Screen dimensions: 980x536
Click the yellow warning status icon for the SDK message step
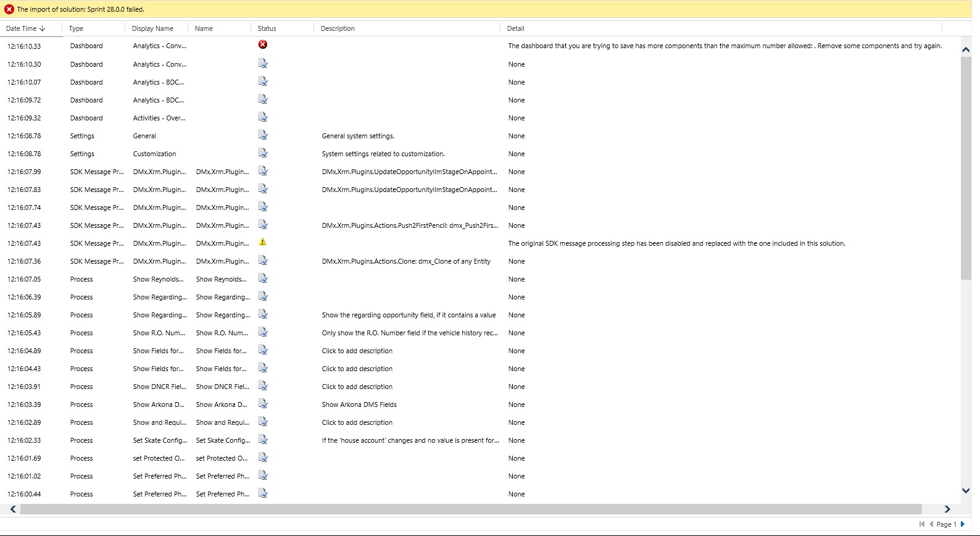point(263,242)
